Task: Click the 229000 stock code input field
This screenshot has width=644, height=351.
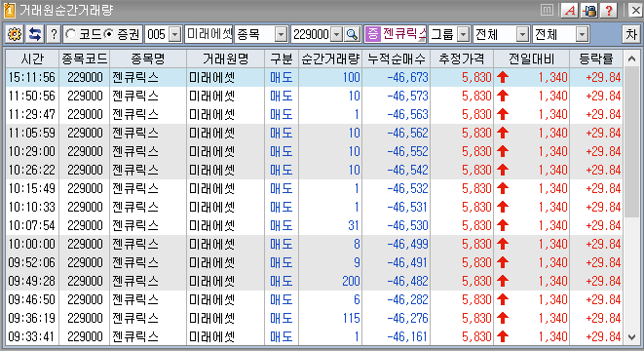Action: tap(312, 34)
